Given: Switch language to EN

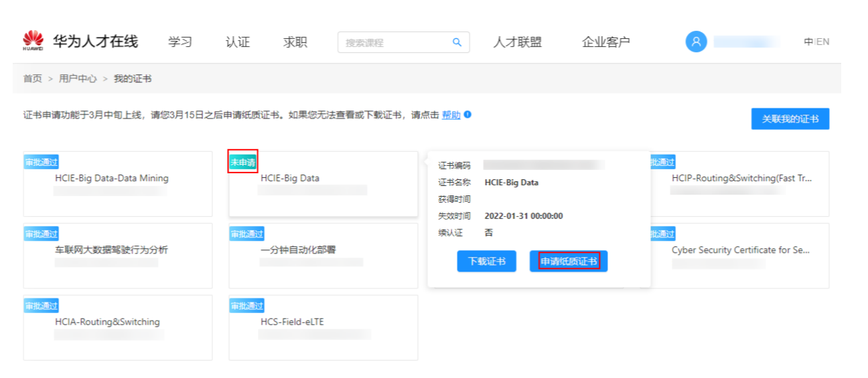Looking at the screenshot, I should (x=823, y=41).
